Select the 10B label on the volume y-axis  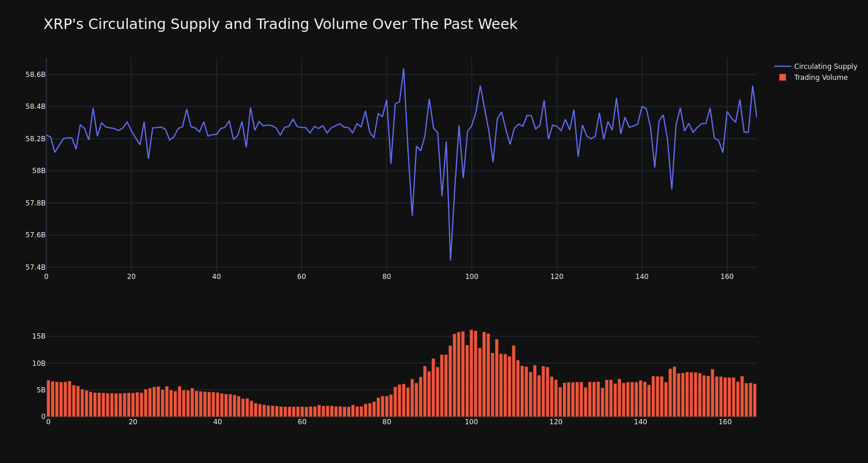click(39, 363)
